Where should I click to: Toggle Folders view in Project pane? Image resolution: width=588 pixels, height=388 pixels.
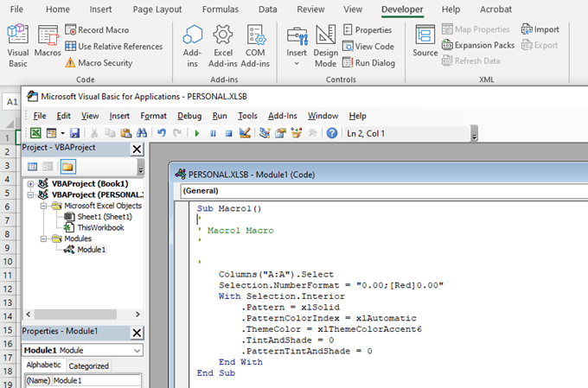(x=67, y=166)
